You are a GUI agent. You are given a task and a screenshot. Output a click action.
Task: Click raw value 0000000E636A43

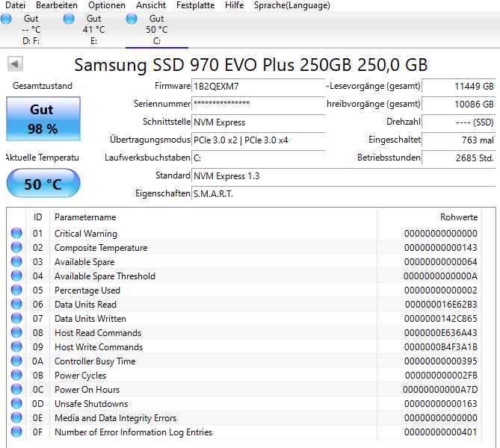(441, 333)
